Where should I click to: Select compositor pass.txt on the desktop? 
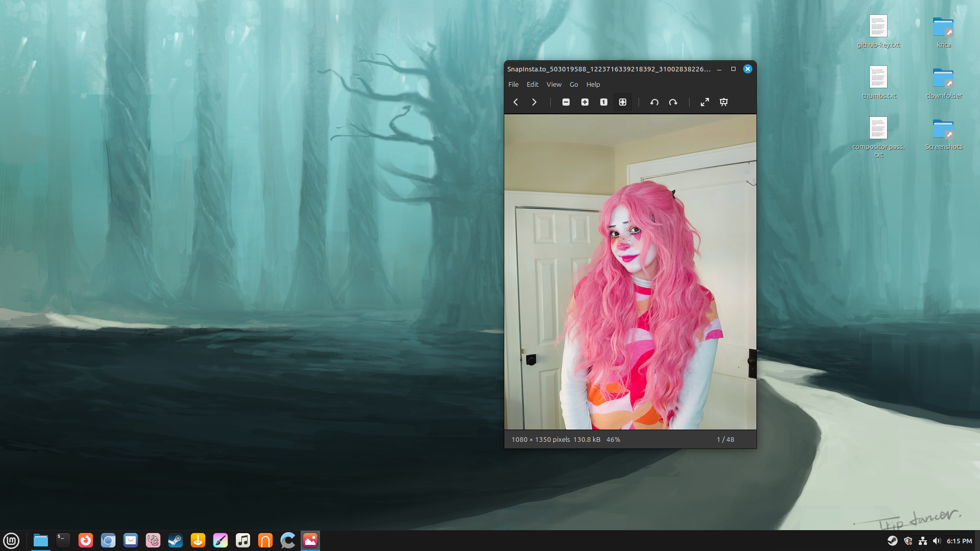click(x=878, y=138)
